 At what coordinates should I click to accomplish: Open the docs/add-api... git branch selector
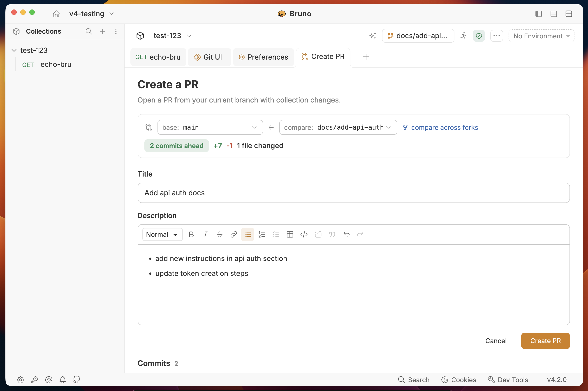(418, 36)
